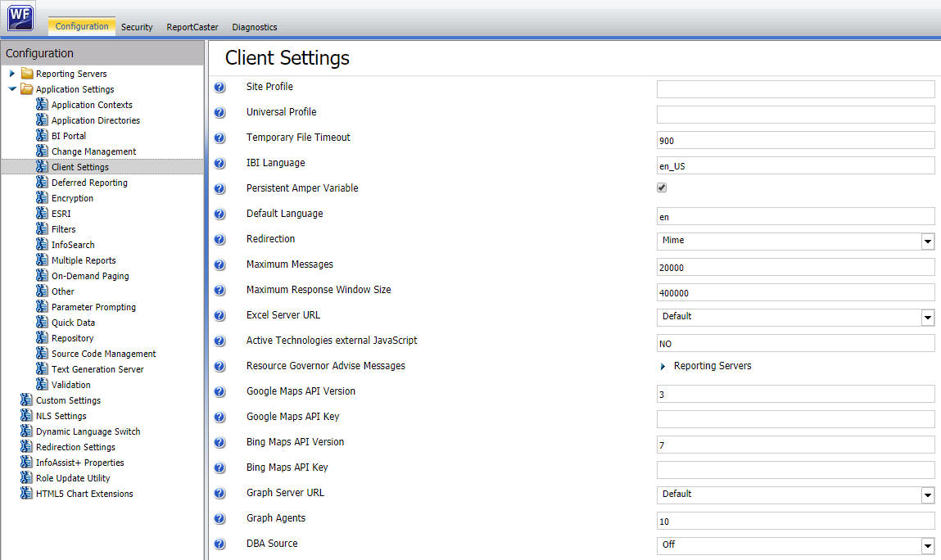This screenshot has width=941, height=560.
Task: Open the DBA Source dropdown
Action: pos(928,545)
